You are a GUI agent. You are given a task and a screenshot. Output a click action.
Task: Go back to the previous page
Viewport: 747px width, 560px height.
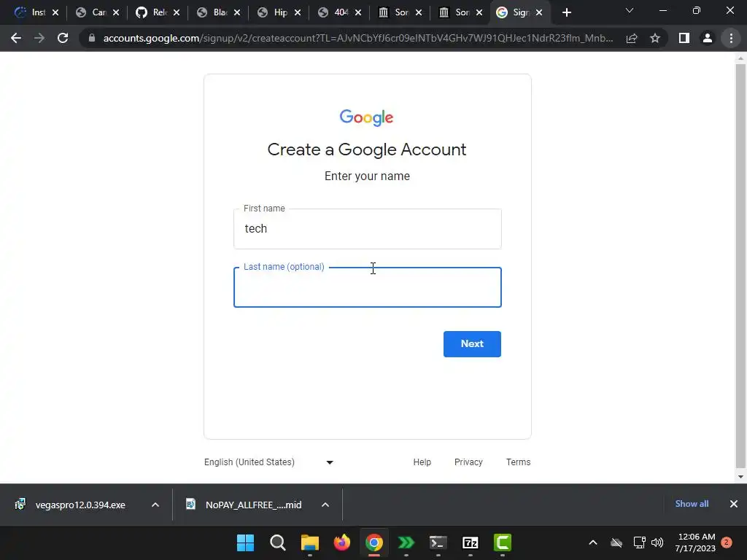point(16,38)
